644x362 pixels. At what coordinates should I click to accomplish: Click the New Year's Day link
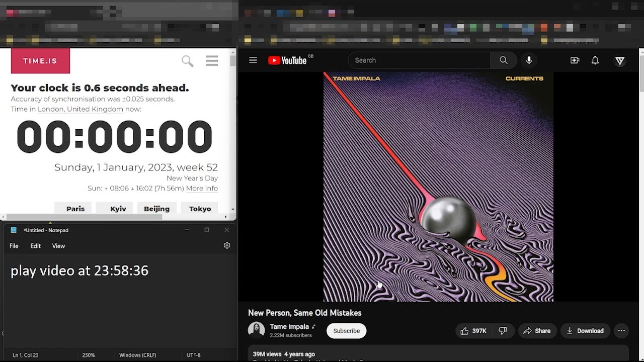tap(192, 178)
